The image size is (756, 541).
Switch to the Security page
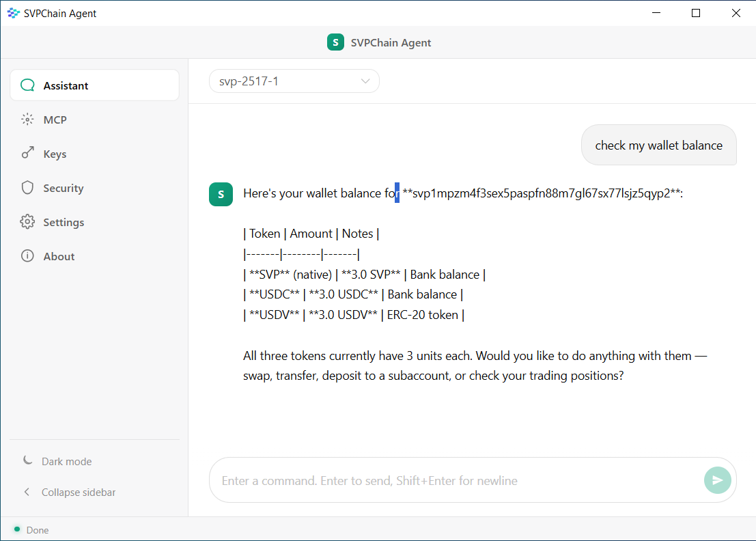tap(94, 188)
